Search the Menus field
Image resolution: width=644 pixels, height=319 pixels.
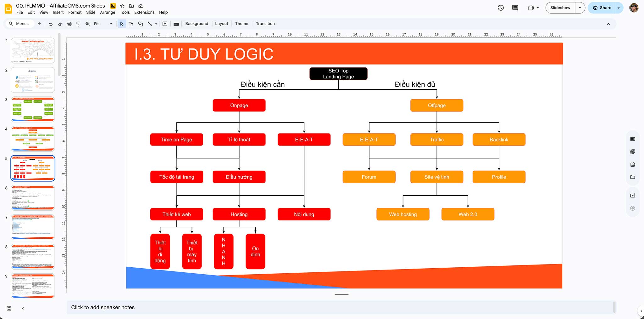click(x=19, y=24)
